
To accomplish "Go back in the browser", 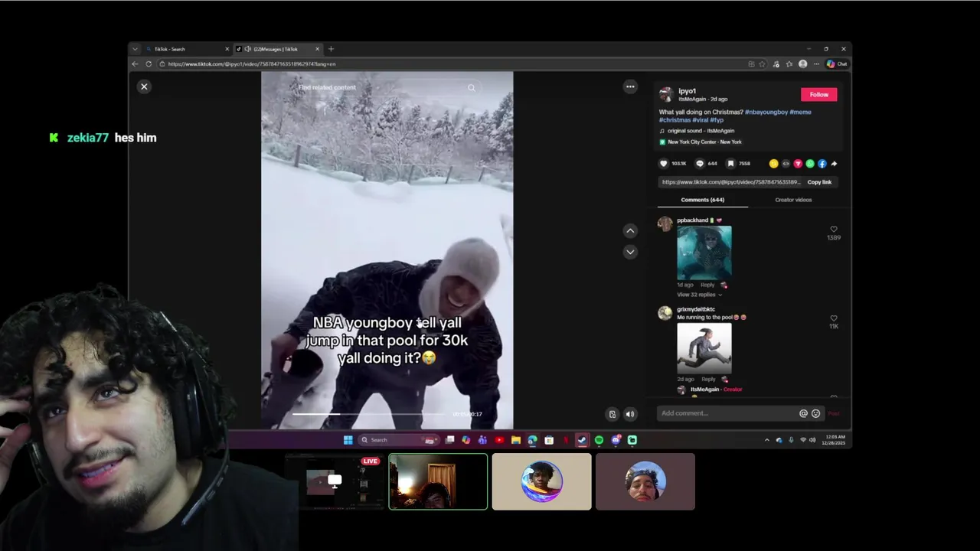I will coord(136,64).
